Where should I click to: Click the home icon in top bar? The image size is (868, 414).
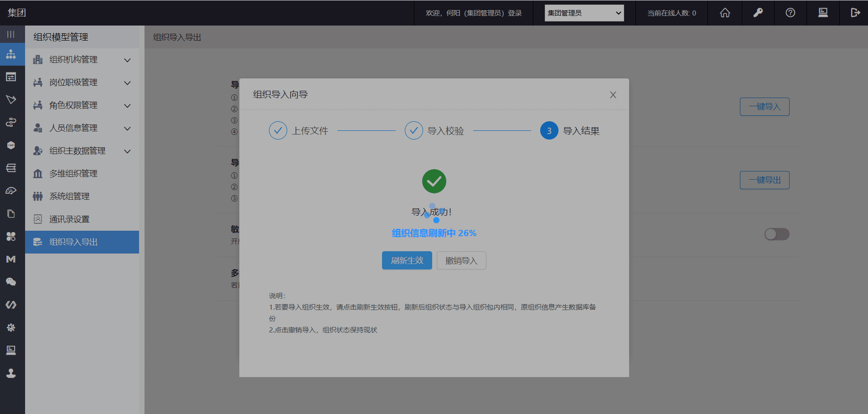point(725,13)
